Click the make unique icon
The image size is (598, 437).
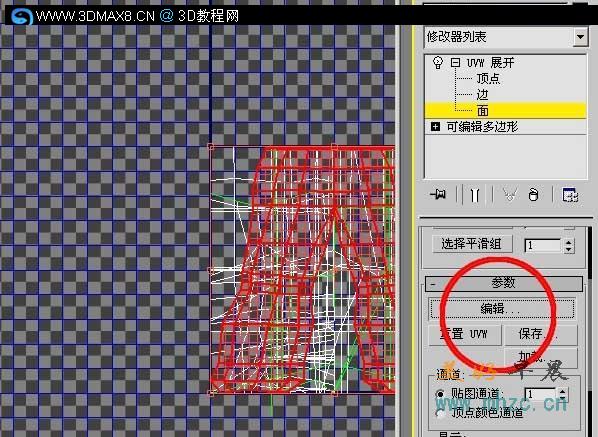(x=510, y=195)
